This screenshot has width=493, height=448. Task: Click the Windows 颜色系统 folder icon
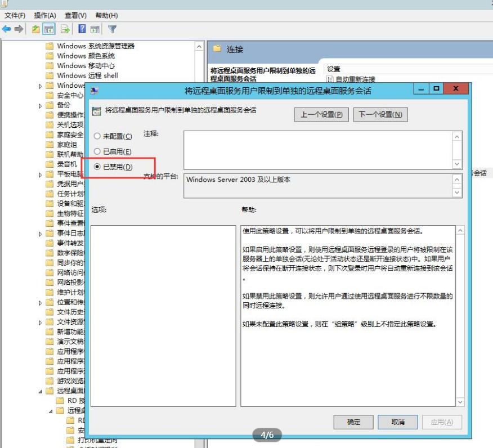(x=50, y=56)
